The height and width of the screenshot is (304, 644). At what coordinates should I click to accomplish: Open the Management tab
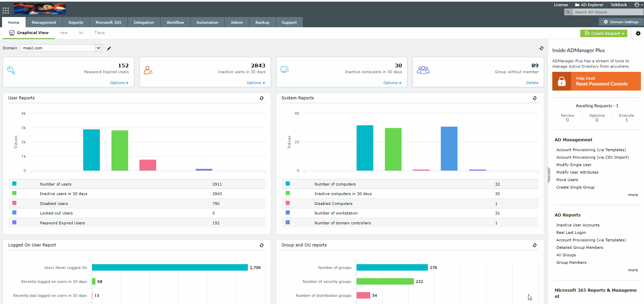pos(44,22)
